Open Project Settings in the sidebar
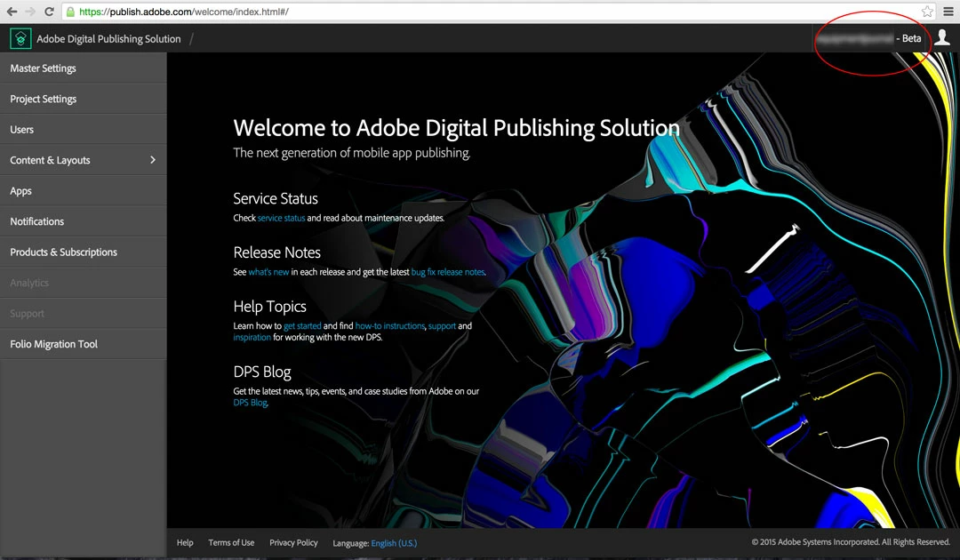 (84, 99)
